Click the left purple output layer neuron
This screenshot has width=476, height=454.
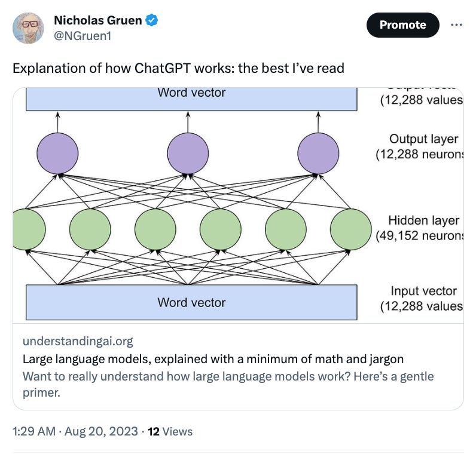tap(57, 153)
